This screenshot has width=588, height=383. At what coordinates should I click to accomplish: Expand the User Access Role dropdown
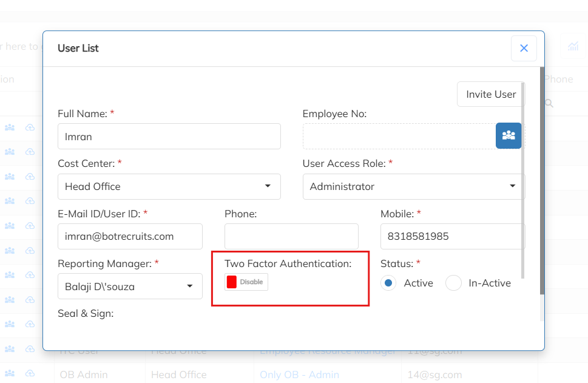click(x=413, y=186)
